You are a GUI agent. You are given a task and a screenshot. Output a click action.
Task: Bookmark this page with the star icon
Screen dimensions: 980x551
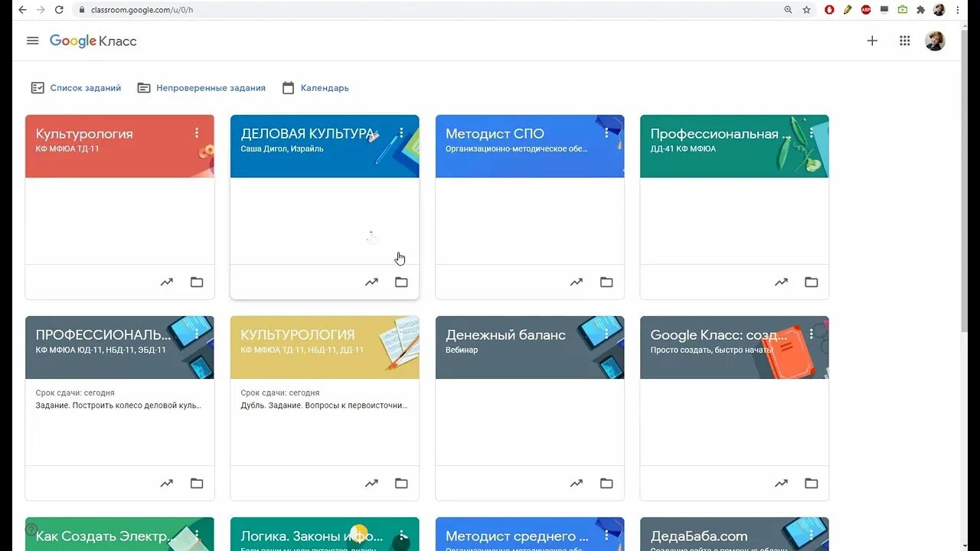tap(806, 10)
